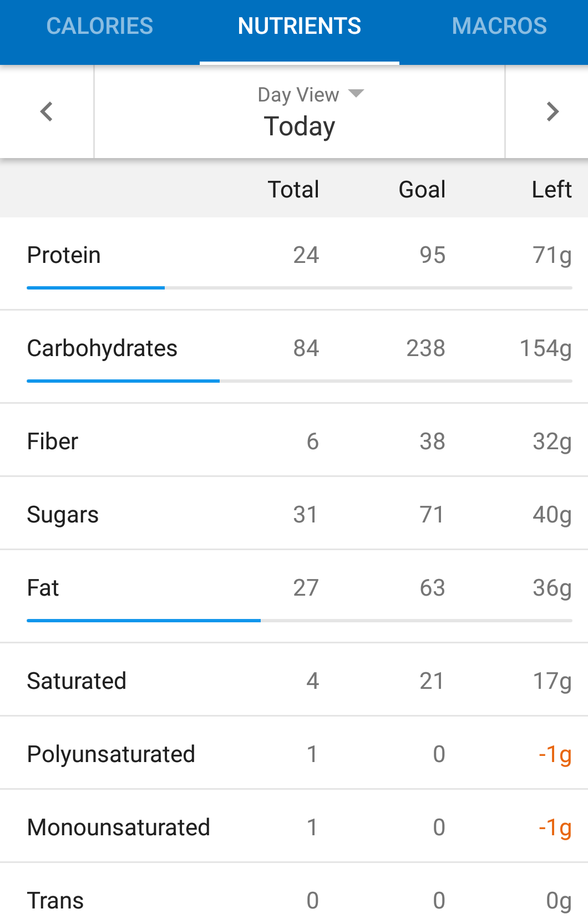The image size is (588, 924).
Task: Go to the previous day arrow
Action: [x=47, y=111]
